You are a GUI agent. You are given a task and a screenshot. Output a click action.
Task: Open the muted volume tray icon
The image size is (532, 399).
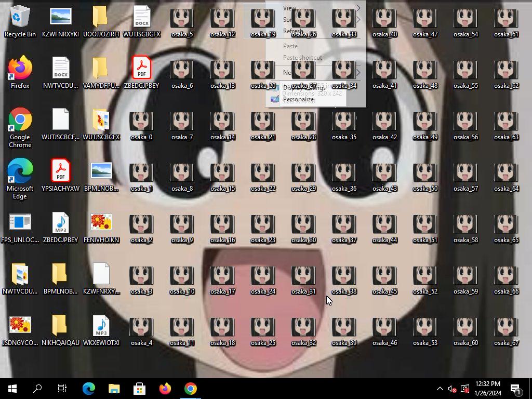pyautogui.click(x=452, y=389)
